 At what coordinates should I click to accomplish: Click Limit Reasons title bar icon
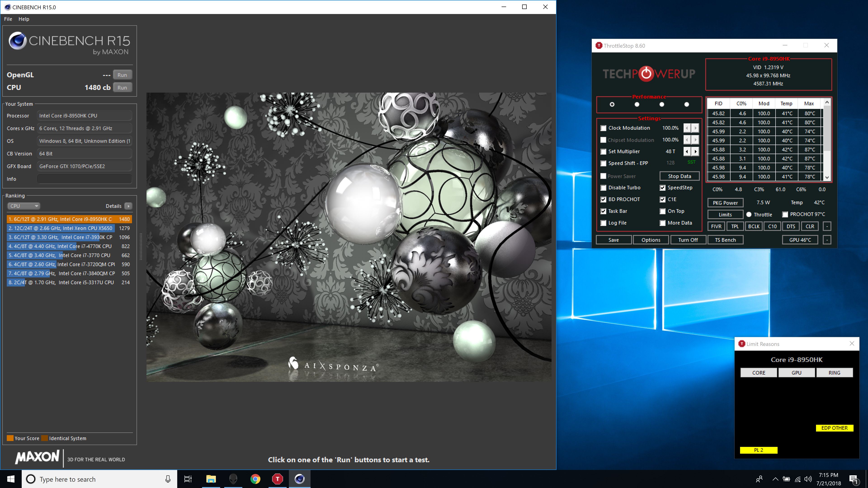point(742,344)
